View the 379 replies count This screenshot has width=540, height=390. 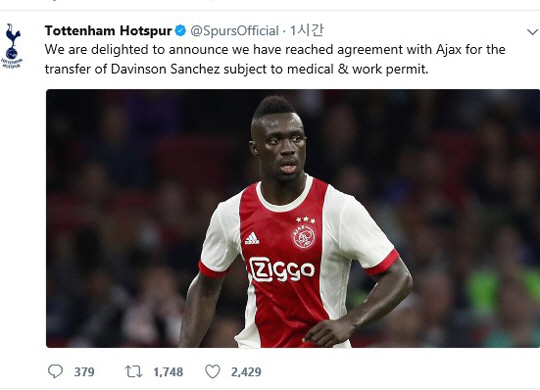click(84, 372)
